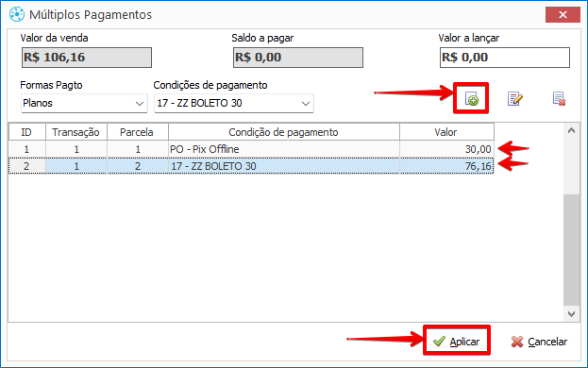Click the Parcela column header
Image resolution: width=588 pixels, height=368 pixels.
138,132
